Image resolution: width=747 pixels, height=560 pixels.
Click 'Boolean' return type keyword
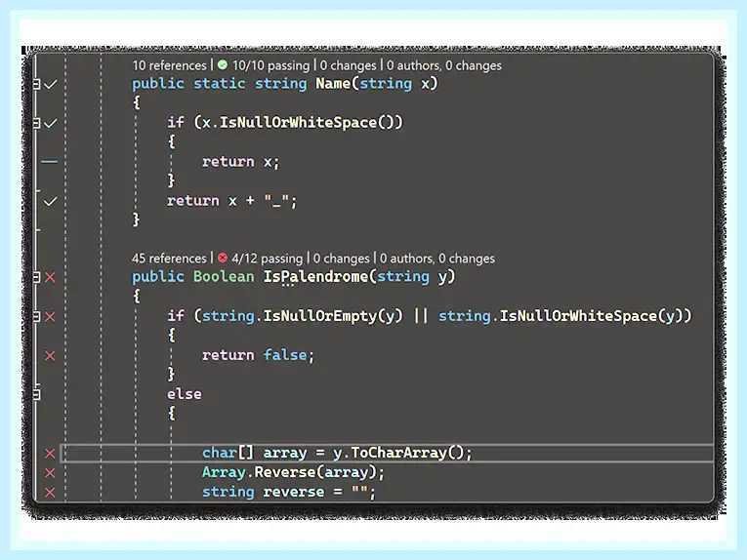point(224,277)
